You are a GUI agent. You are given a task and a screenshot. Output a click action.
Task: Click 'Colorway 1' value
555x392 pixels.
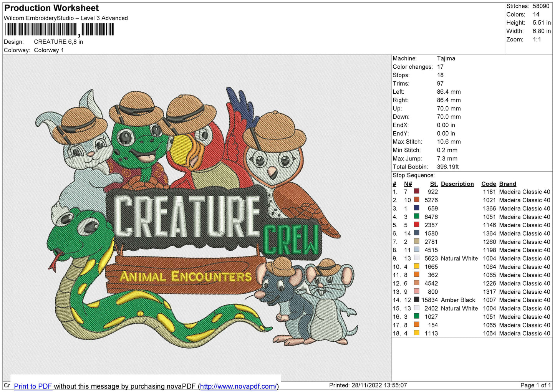[49, 50]
